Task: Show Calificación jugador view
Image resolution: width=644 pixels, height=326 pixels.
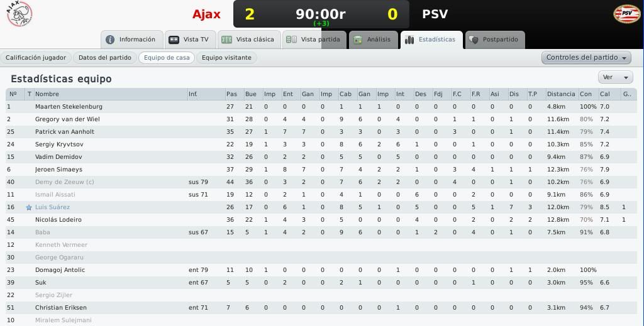Action: click(36, 58)
